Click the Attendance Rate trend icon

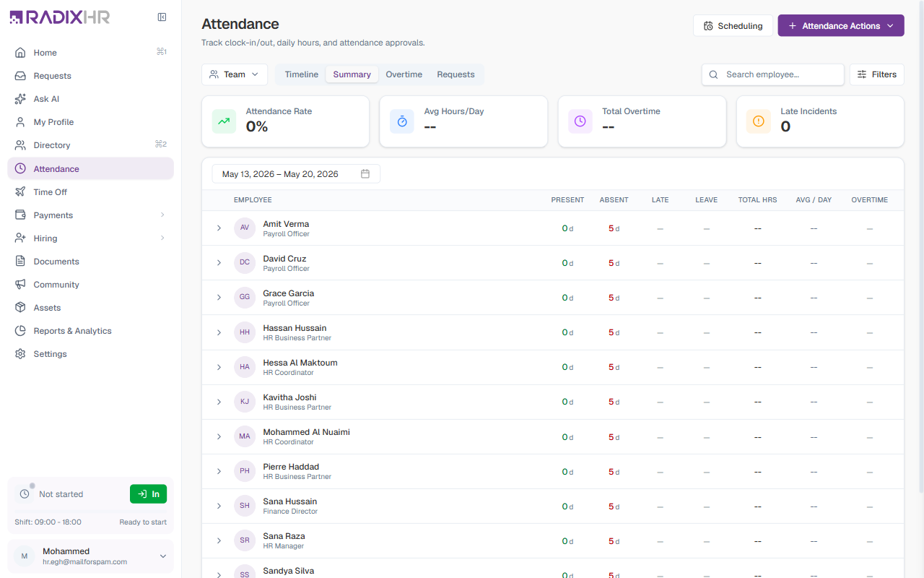(224, 121)
